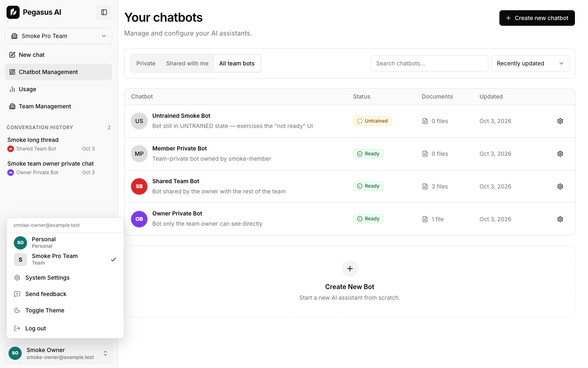
Task: Open Team Management page
Action: click(x=58, y=106)
